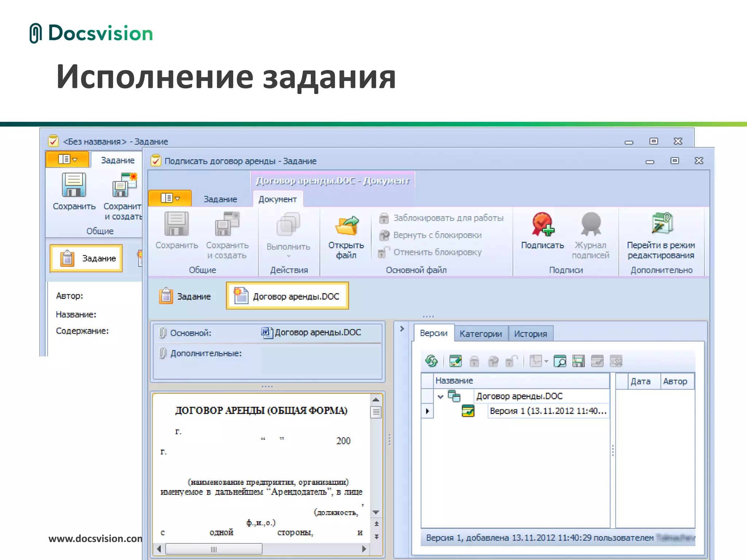Viewport: 747px width, 560px height.
Task: Click the next page button below preview scrollbar
Action: coord(376,537)
